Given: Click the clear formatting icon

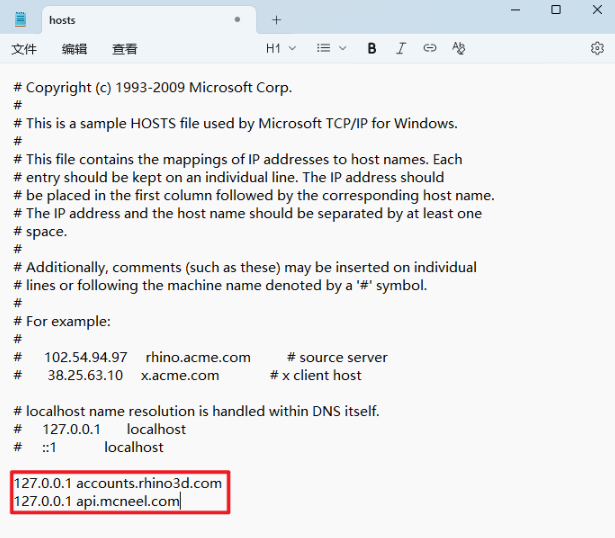Looking at the screenshot, I should tap(459, 48).
